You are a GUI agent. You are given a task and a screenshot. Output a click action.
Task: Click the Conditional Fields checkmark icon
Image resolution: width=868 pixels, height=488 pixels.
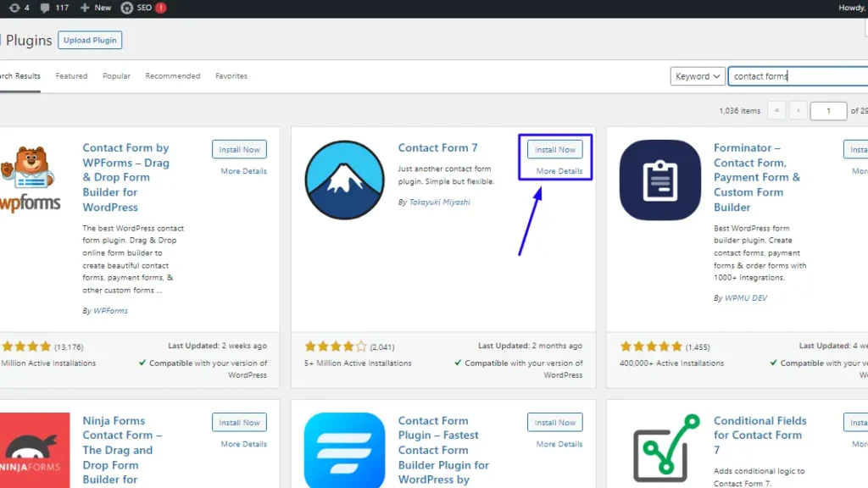click(x=666, y=448)
